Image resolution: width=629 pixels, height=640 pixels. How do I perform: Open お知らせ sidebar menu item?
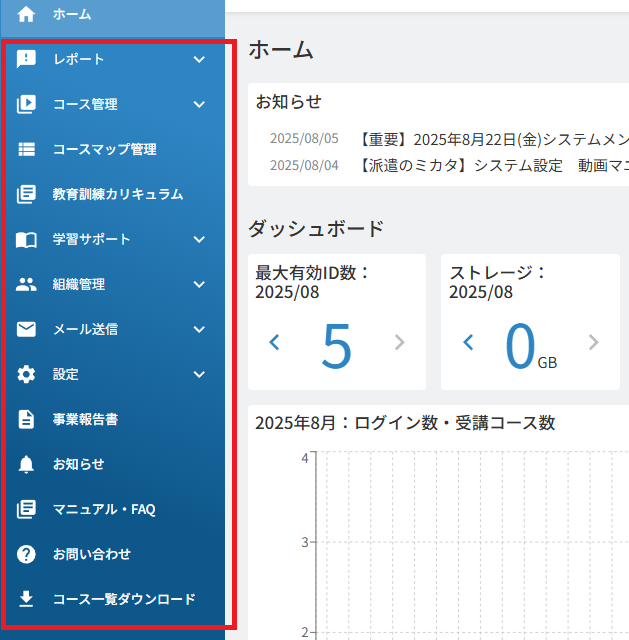[x=112, y=464]
